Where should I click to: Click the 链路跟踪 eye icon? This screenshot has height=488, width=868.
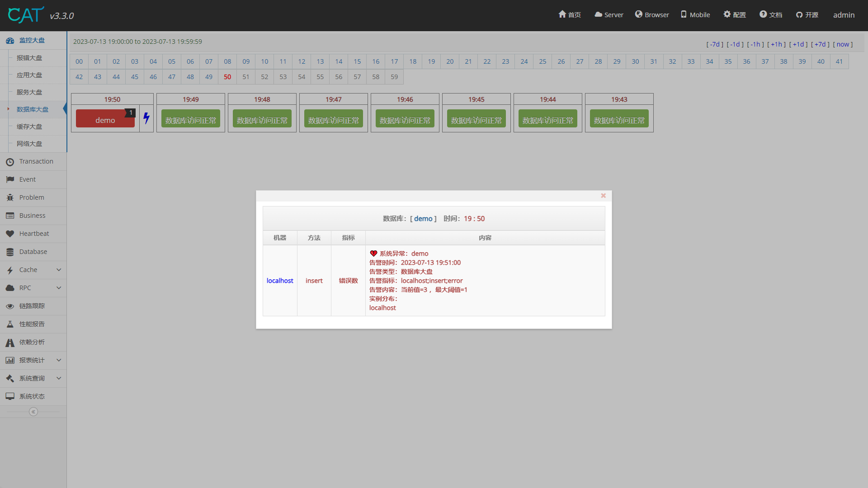tap(10, 306)
